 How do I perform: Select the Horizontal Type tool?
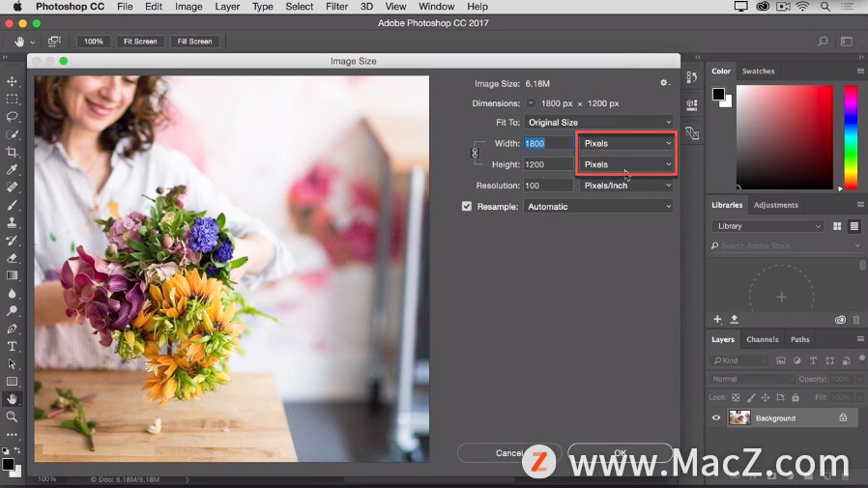[12, 346]
